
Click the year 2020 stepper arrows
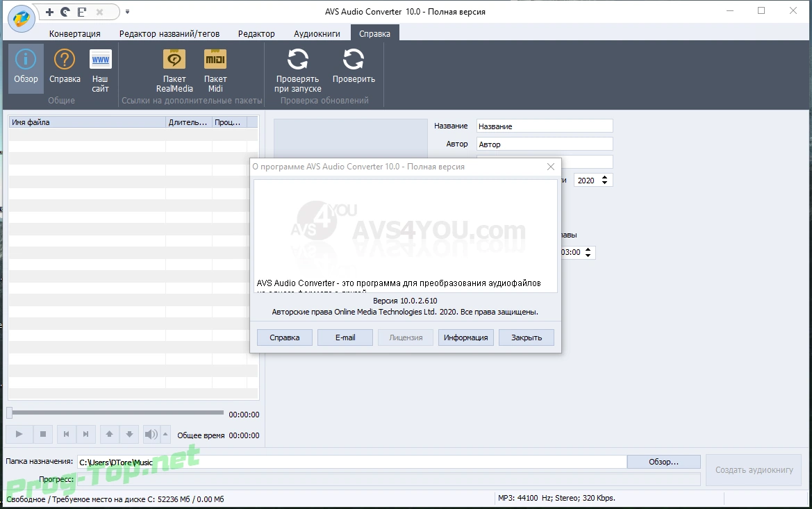(x=604, y=180)
